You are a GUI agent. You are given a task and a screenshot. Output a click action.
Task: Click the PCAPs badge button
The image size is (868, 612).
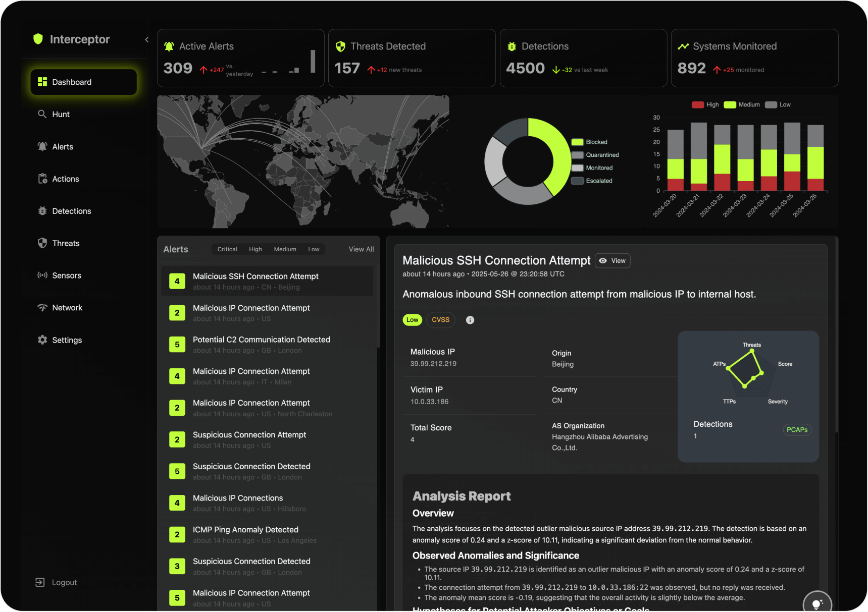(x=797, y=430)
